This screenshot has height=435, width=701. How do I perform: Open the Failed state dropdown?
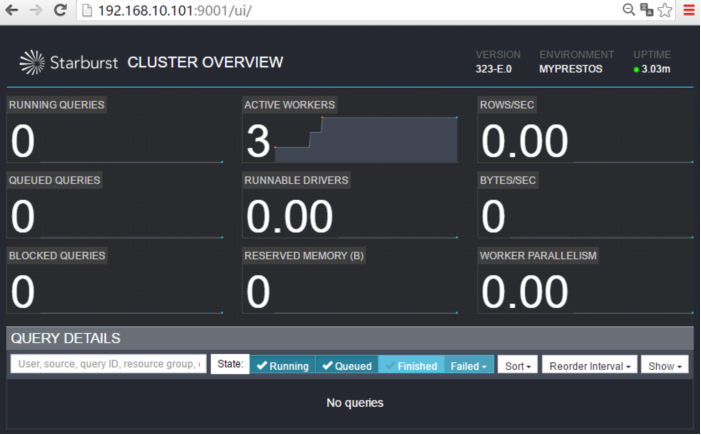469,366
